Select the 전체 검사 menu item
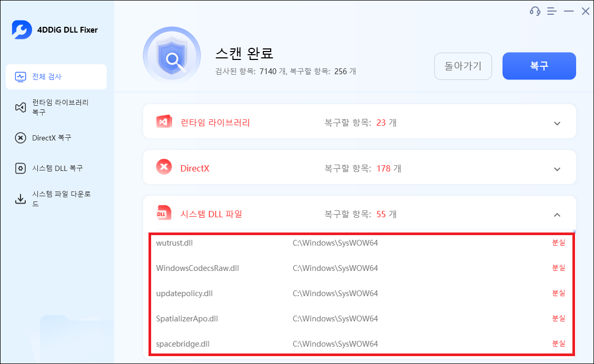The width and height of the screenshot is (594, 364). 56,77
